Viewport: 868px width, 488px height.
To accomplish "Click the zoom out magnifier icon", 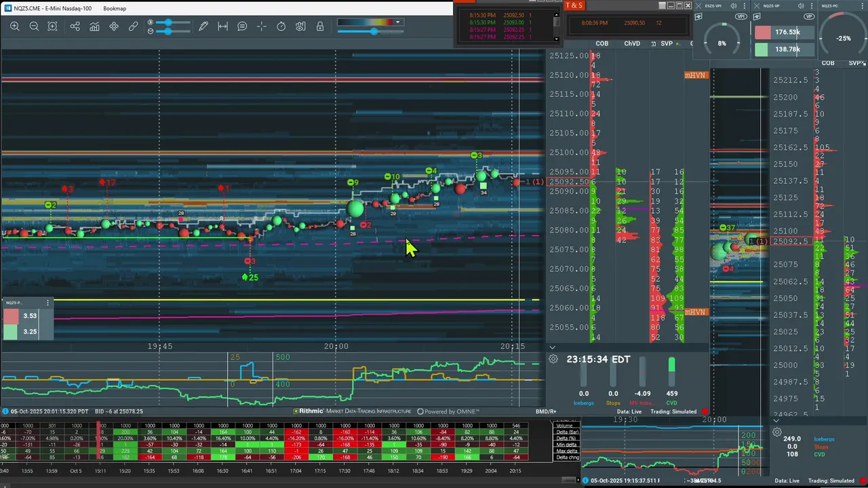I will 34,26.
